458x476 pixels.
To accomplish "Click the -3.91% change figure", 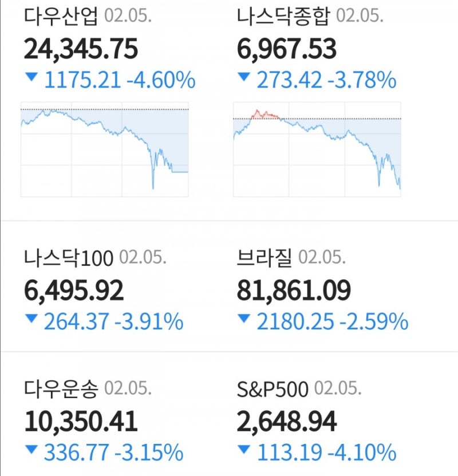I will [x=149, y=321].
